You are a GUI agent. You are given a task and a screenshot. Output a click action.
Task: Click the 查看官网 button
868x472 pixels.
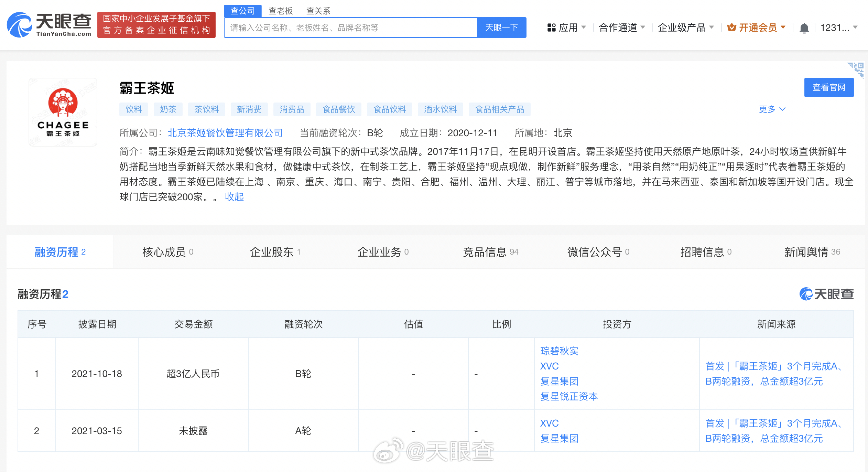point(829,87)
